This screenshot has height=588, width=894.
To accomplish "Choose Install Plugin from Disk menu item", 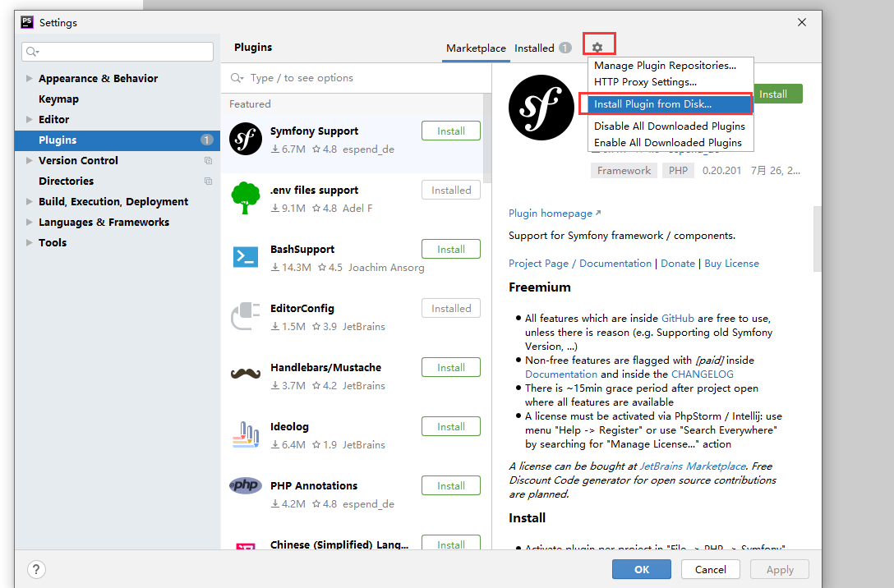I will click(652, 104).
